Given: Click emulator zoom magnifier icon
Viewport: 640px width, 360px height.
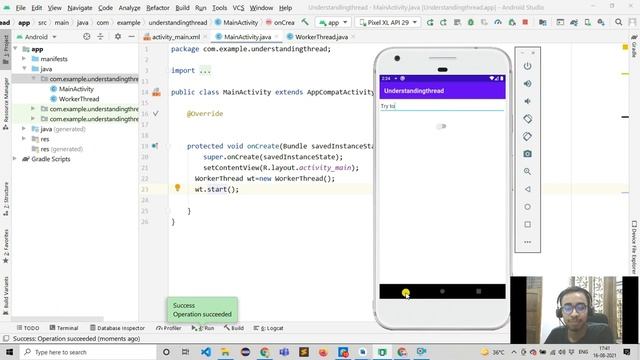Looking at the screenshot, I should [x=527, y=171].
